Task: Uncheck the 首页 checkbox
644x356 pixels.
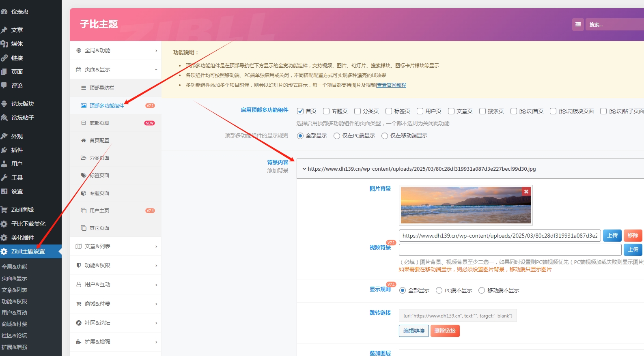Action: pos(300,111)
